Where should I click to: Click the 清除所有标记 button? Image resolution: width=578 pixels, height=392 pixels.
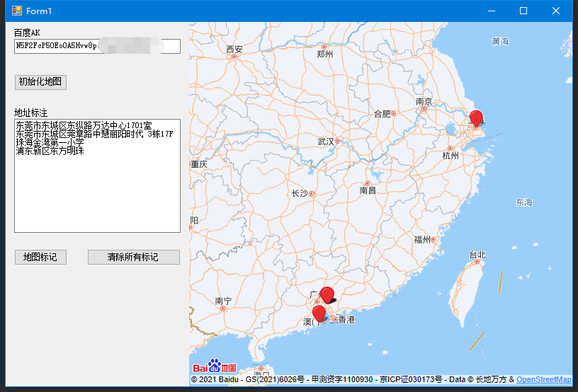click(x=134, y=257)
